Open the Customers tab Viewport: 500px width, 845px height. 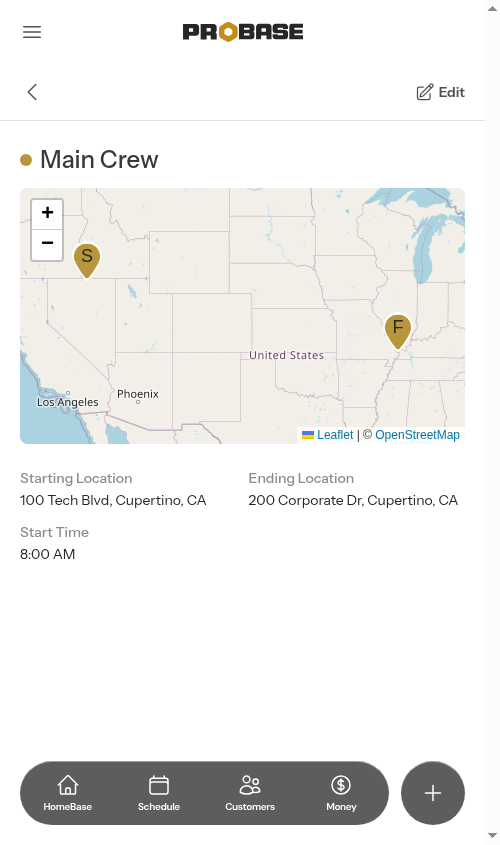point(250,793)
